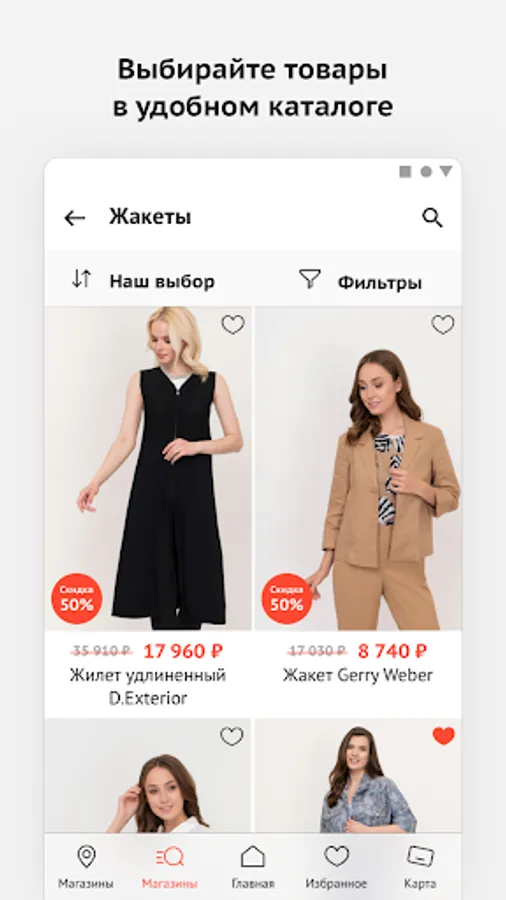Favorite the D.Exterior vest with heart

pyautogui.click(x=233, y=325)
